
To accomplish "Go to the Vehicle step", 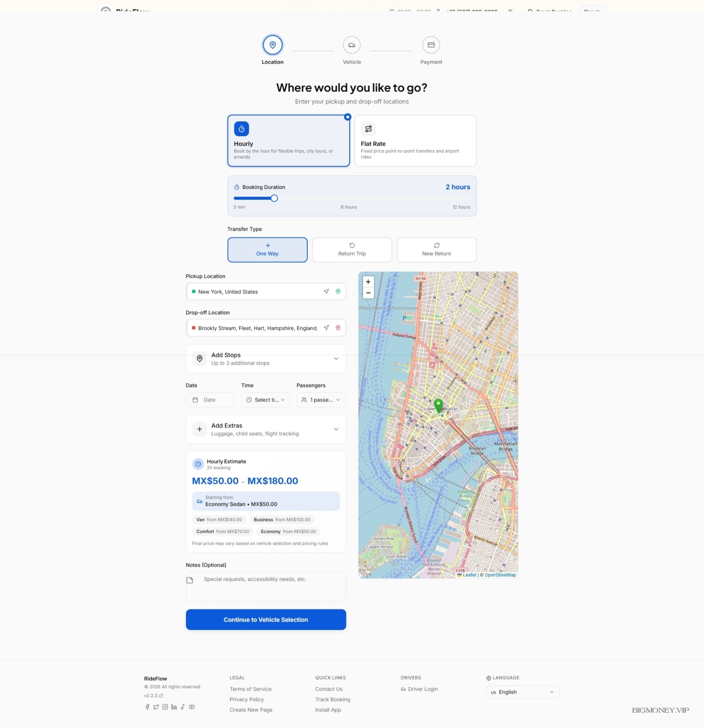I will coord(352,45).
